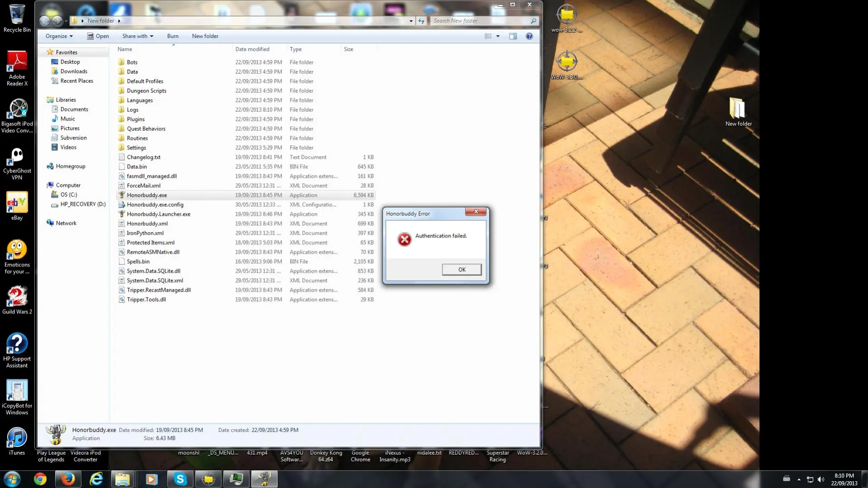Open the iTunes desktop icon
868x488 pixels.
click(x=17, y=441)
